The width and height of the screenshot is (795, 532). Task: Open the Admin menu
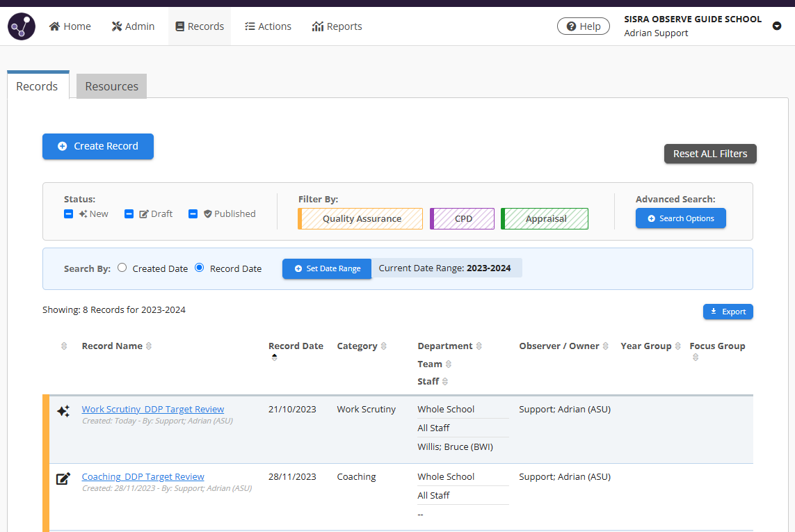click(x=133, y=26)
